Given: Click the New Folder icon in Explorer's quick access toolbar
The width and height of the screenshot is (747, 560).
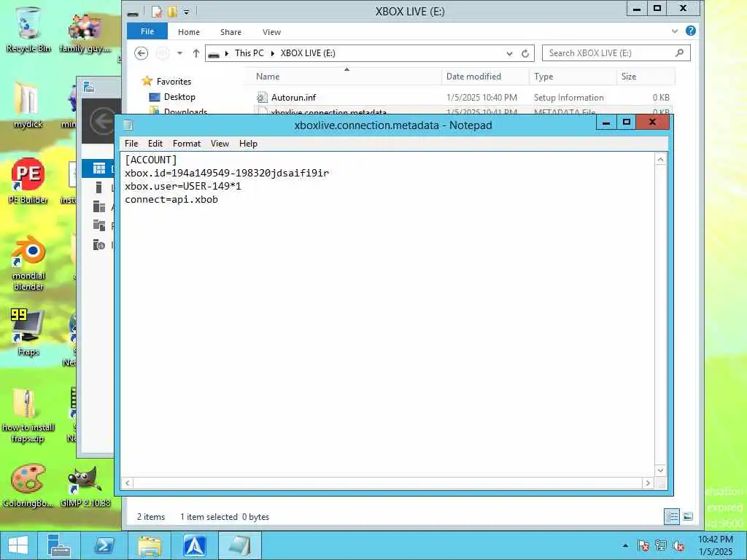Looking at the screenshot, I should point(172,11).
